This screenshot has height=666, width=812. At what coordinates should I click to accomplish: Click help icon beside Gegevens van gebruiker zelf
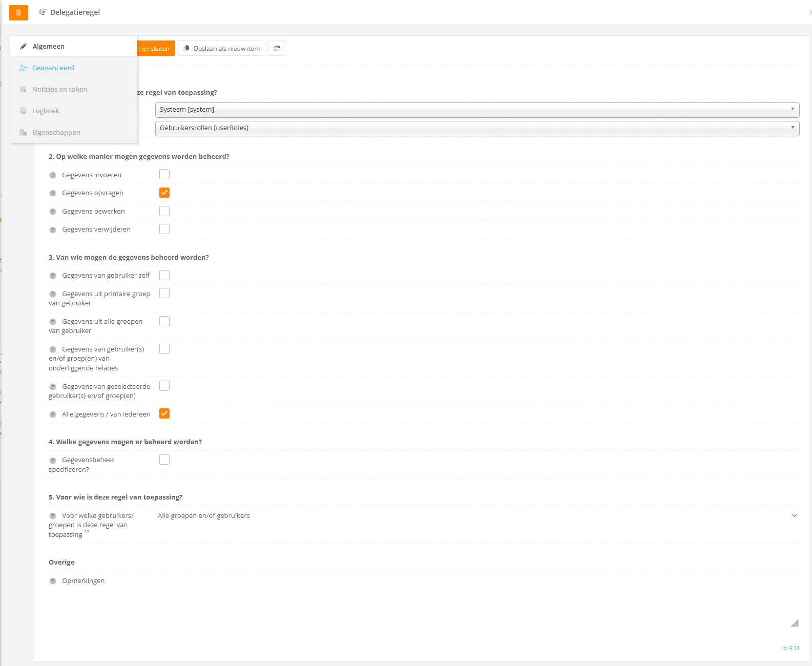coord(53,276)
